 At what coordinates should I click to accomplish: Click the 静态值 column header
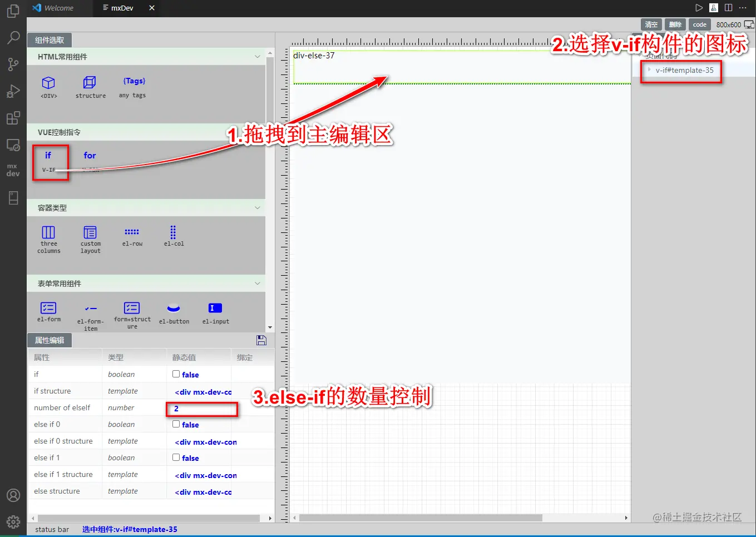[184, 357]
